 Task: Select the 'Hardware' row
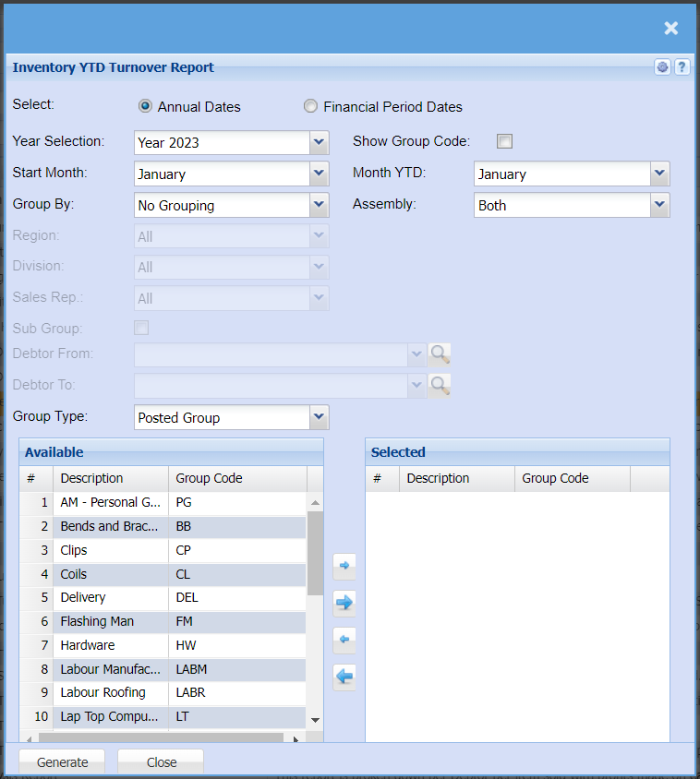pyautogui.click(x=163, y=645)
